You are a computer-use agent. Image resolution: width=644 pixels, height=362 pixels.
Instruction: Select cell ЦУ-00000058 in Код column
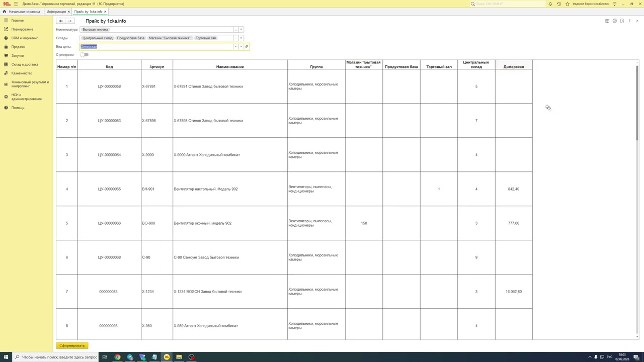click(109, 86)
